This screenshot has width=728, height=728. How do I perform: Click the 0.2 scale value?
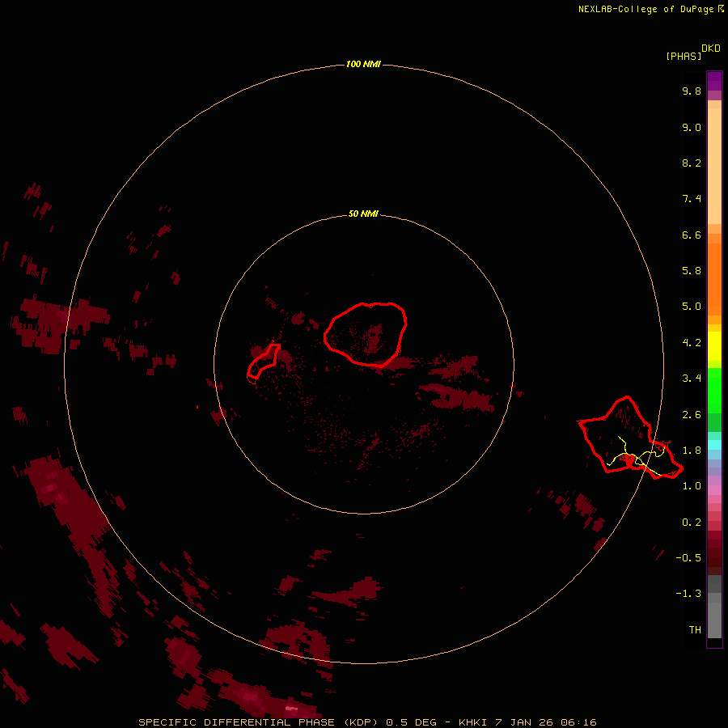click(x=692, y=523)
